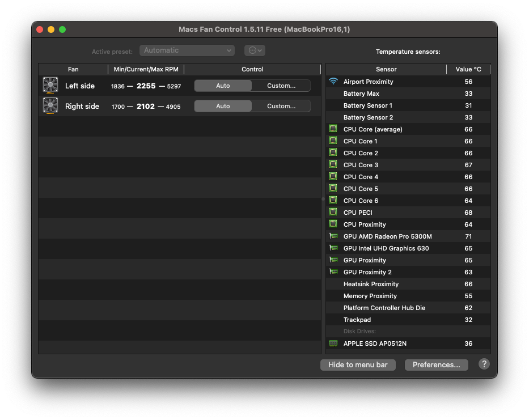The width and height of the screenshot is (529, 420).
Task: Click the Control column header
Action: [252, 69]
